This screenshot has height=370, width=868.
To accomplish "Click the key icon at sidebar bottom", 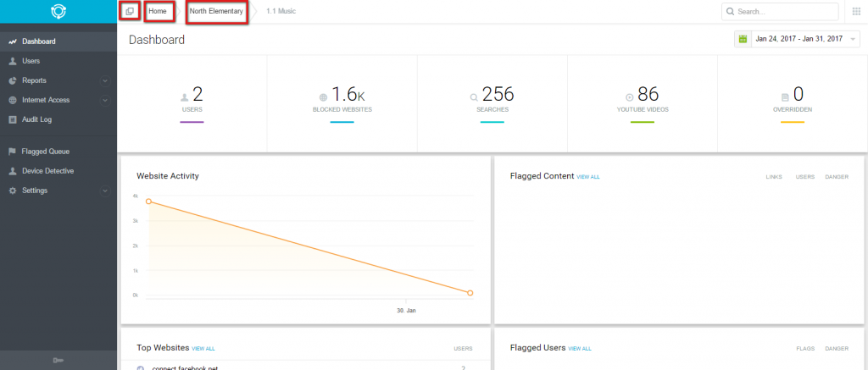I will coord(58,361).
